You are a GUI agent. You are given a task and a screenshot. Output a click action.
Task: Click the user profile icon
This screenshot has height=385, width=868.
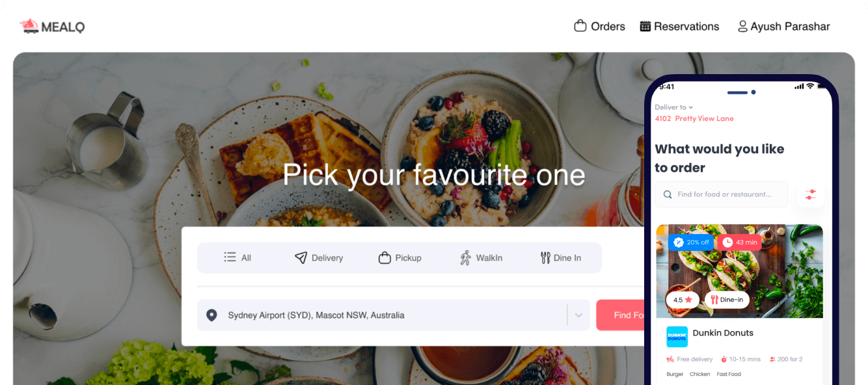[x=742, y=27]
